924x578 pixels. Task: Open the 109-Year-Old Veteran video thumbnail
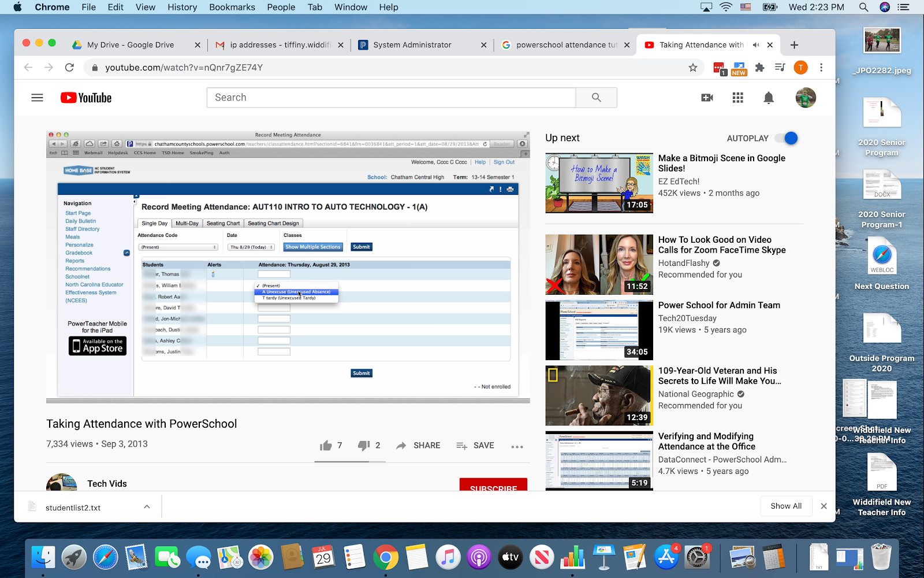(x=599, y=395)
